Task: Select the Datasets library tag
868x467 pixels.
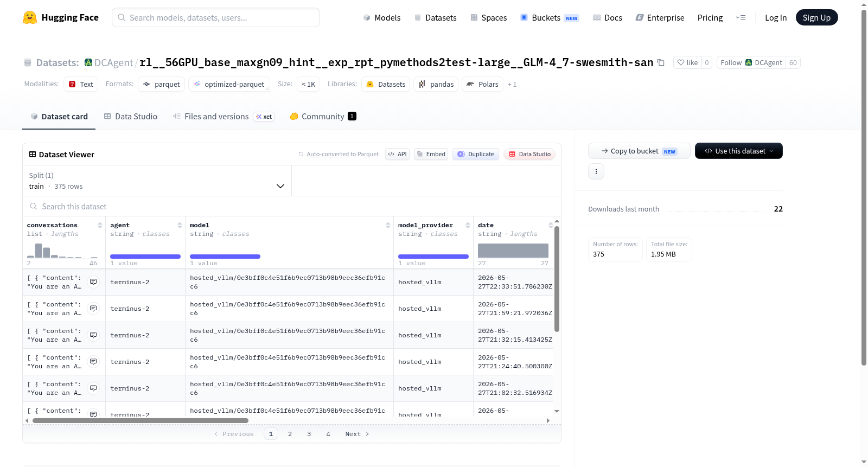Action: pos(386,84)
